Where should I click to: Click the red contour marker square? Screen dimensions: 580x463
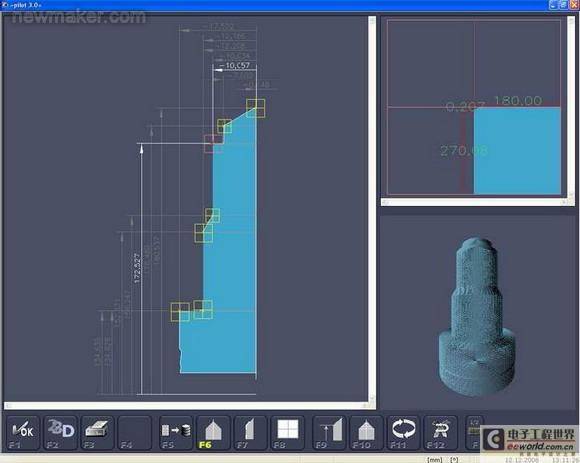pos(213,143)
